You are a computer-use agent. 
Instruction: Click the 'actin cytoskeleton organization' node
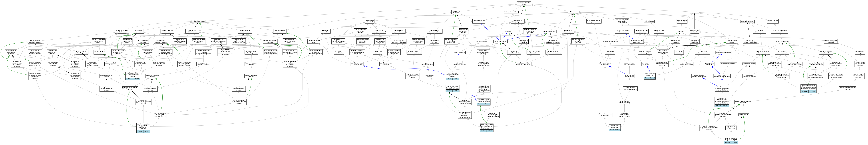pos(605,64)
